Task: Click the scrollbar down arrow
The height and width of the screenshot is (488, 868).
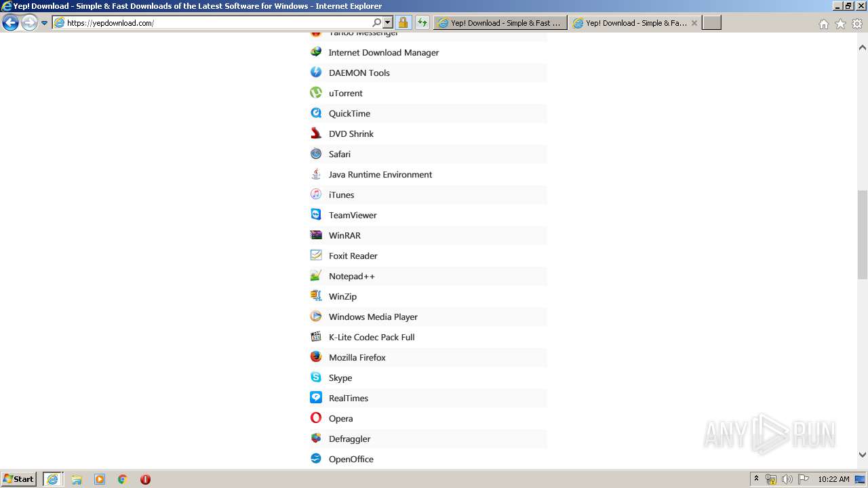Action: point(862,455)
